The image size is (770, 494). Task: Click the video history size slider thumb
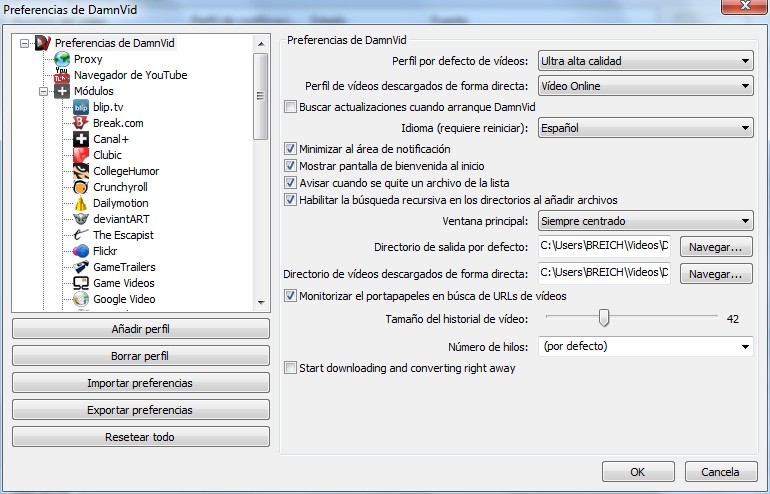(604, 318)
